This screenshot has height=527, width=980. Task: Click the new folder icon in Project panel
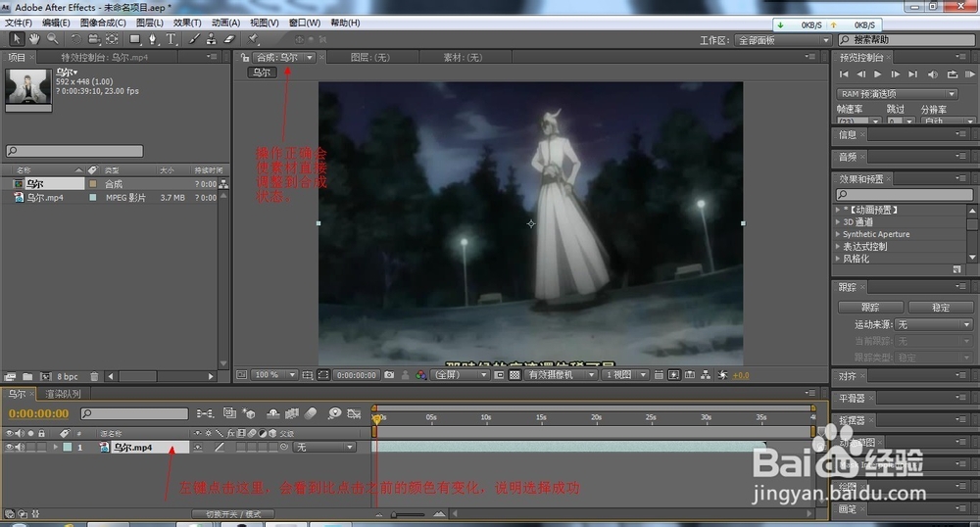27,376
